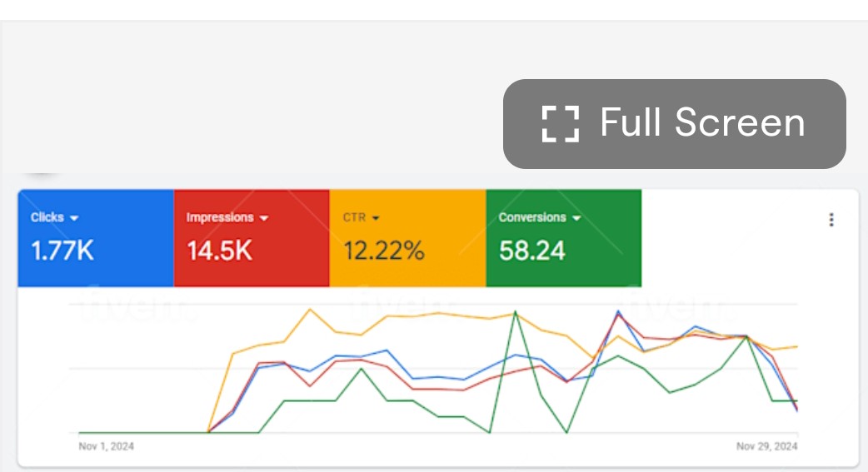Click the Nov 29, 2024 axis label
This screenshot has height=472, width=868.
tap(766, 447)
